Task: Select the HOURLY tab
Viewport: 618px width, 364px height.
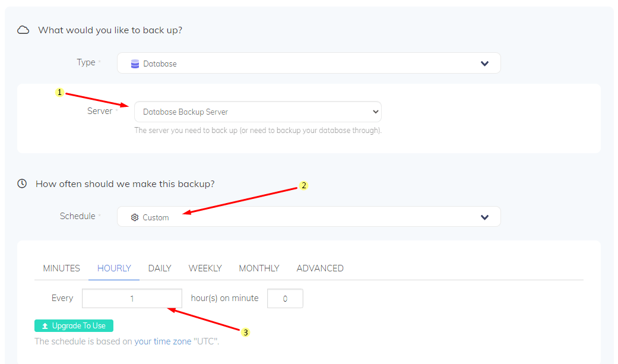Action: pos(114,268)
